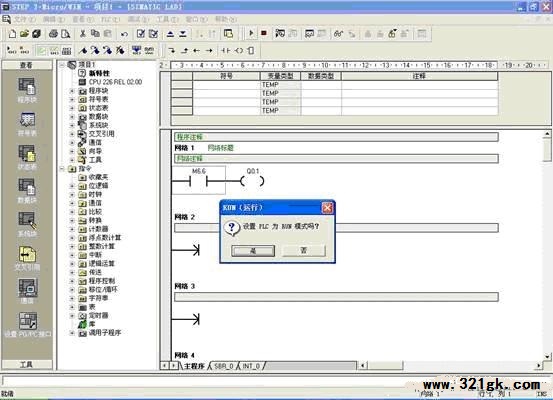Expand the 定时器 instruction folder
This screenshot has width=553, height=400.
[x=72, y=316]
